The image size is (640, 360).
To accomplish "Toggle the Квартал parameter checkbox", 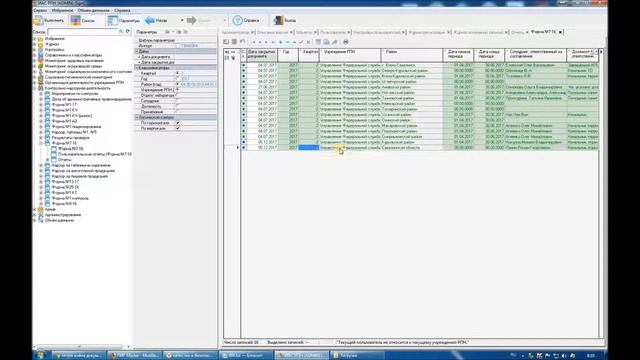I will pyautogui.click(x=178, y=73).
